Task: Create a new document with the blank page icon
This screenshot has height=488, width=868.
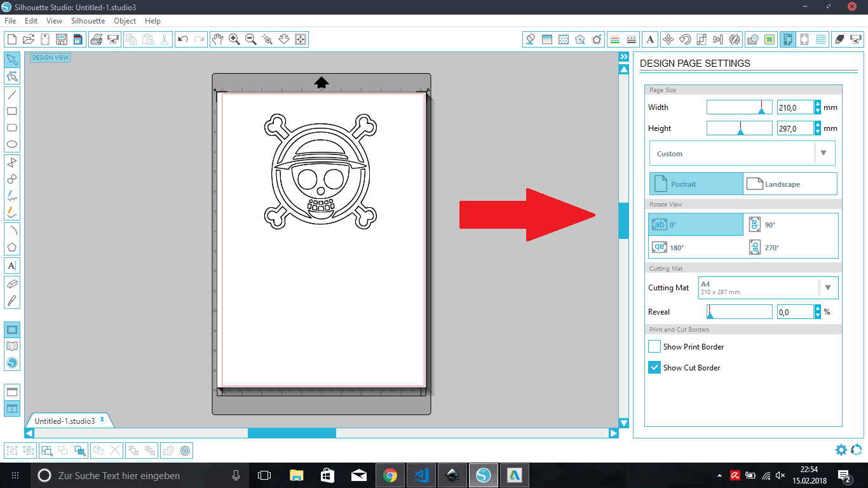Action: tap(12, 39)
